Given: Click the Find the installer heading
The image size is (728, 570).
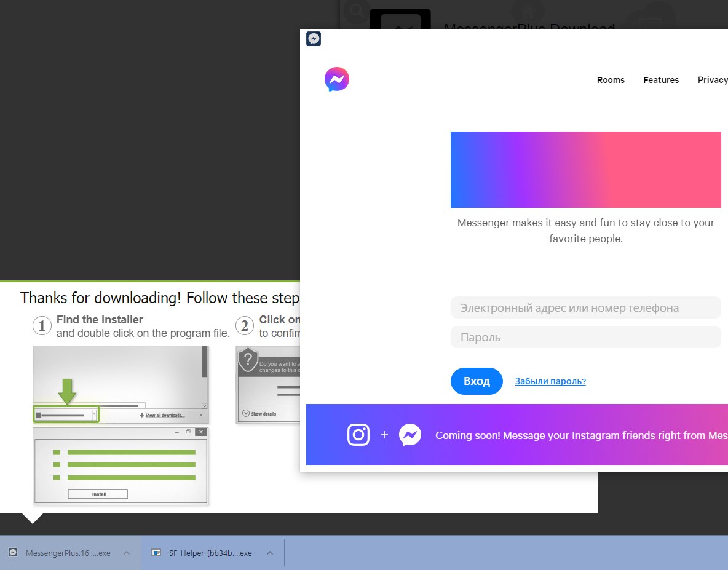Looking at the screenshot, I should point(100,320).
